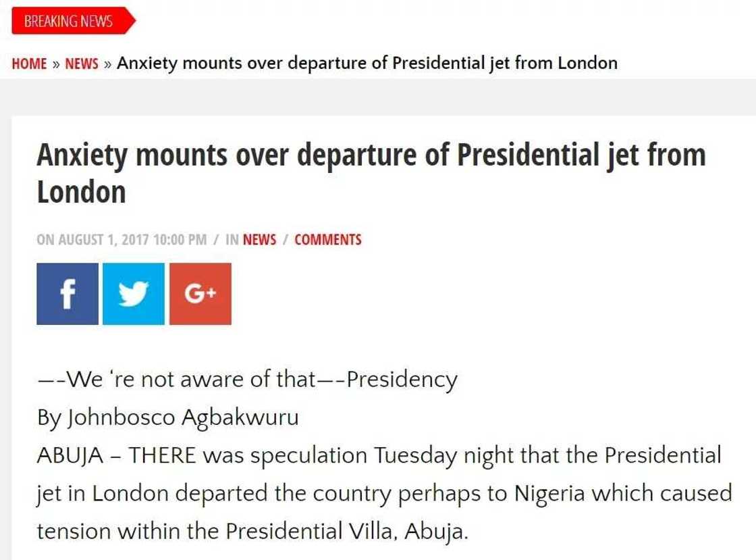The image size is (756, 560).
Task: Click byline 'By Johnbosco Agbakwuru'
Action: [167, 417]
